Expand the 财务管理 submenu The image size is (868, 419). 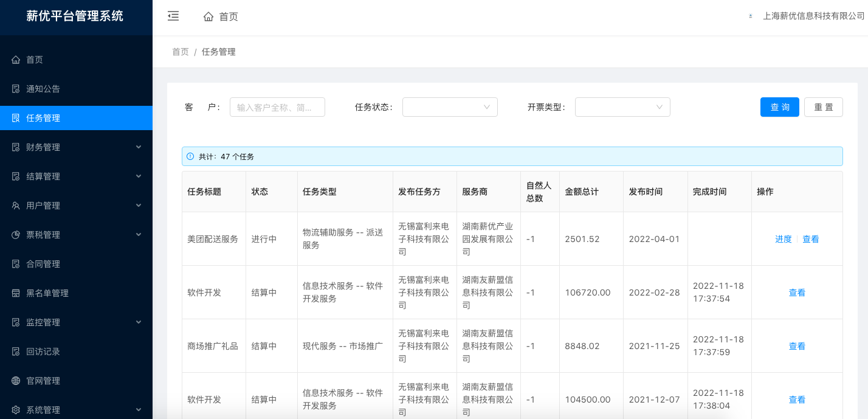coord(138,147)
